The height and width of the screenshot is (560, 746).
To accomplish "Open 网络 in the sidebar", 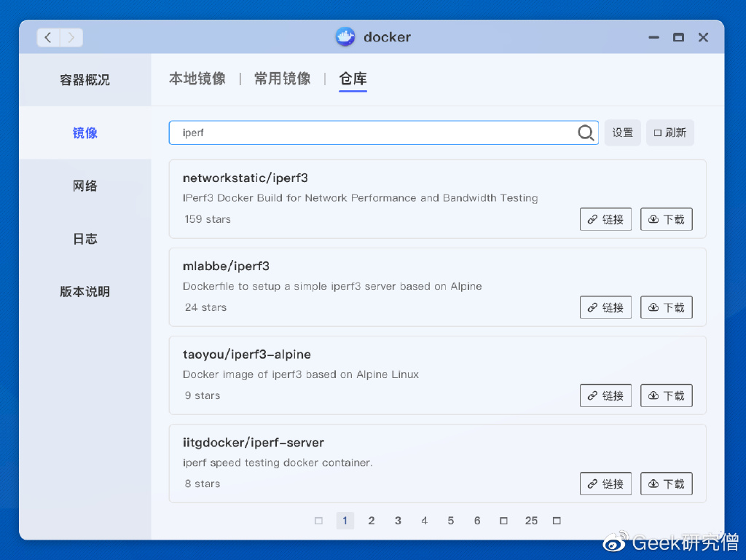I will tap(85, 186).
